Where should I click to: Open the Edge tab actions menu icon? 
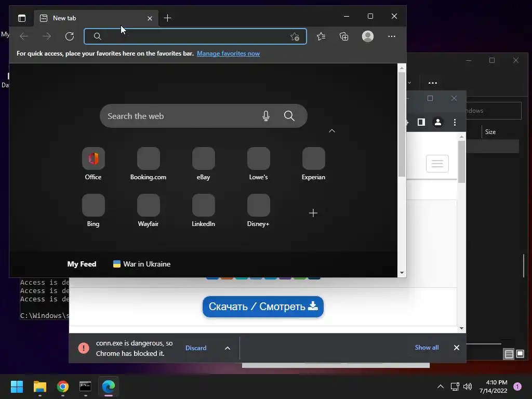(x=22, y=18)
